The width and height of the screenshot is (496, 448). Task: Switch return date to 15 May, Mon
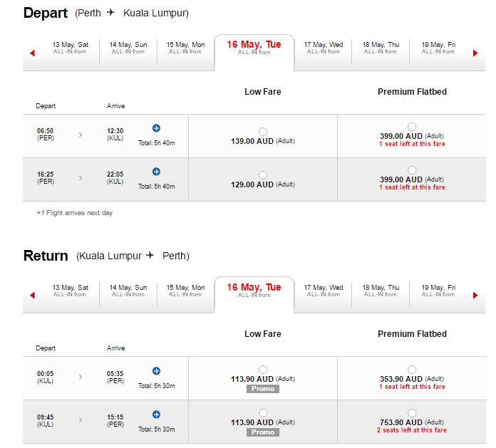186,291
